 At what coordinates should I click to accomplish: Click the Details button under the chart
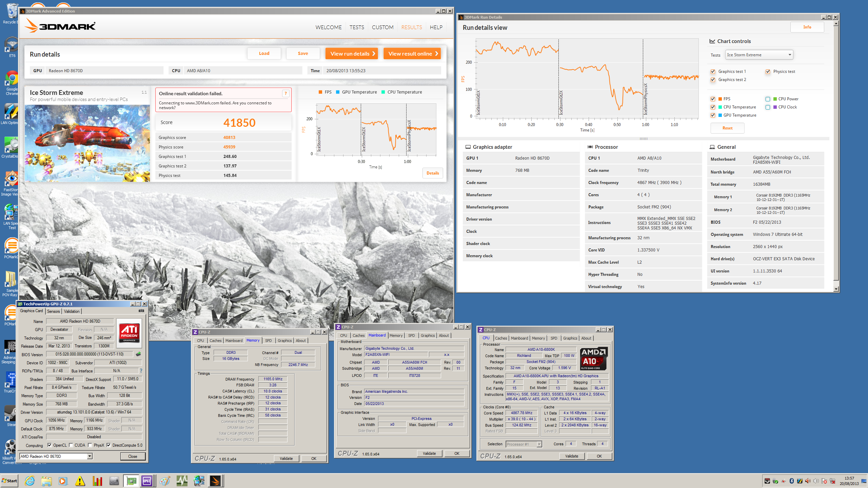click(x=433, y=173)
